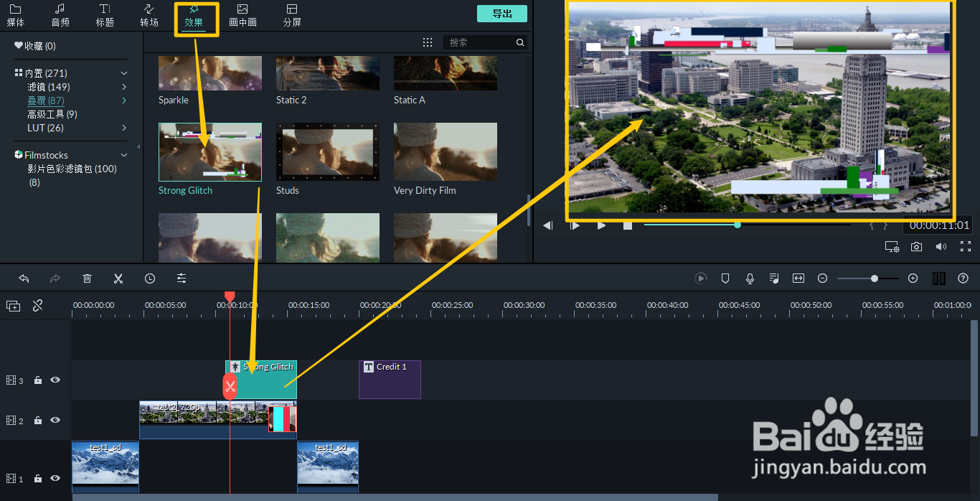Viewport: 980px width, 501px height.
Task: Split the clip with the scissors tool
Action: (118, 278)
